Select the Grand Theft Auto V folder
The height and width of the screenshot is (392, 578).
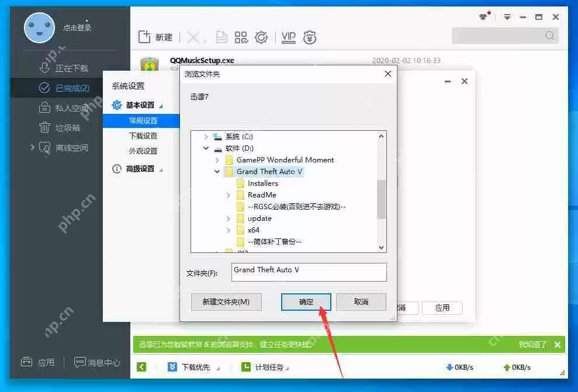click(x=264, y=171)
